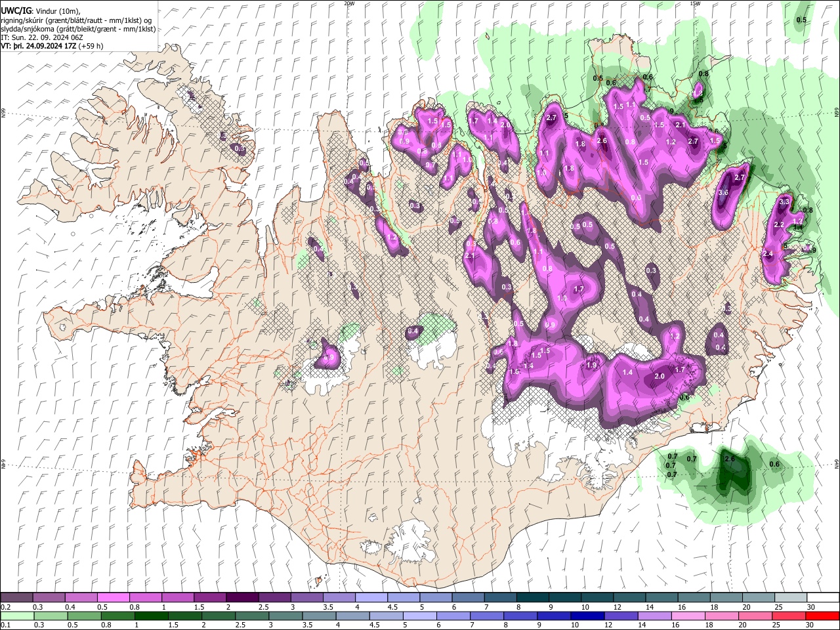The width and height of the screenshot is (840, 630).
Task: Click the bright red 30 swatch in lower scale
Action: [822, 616]
